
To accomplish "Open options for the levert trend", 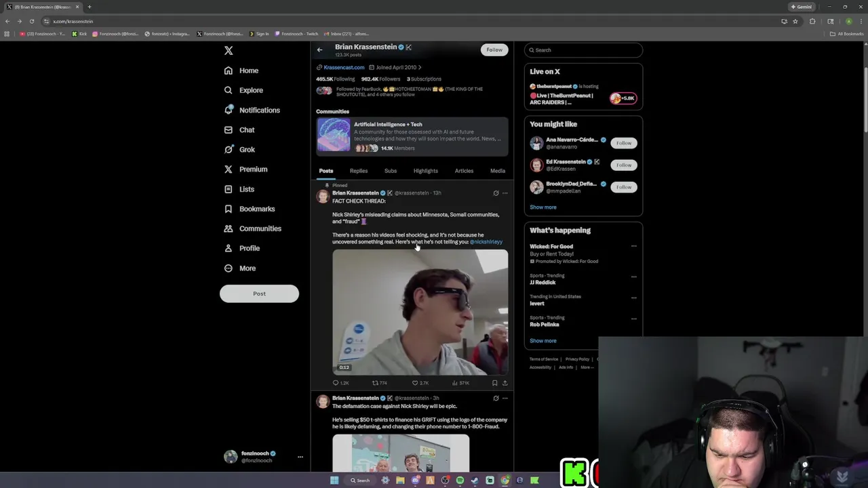I will pyautogui.click(x=634, y=298).
